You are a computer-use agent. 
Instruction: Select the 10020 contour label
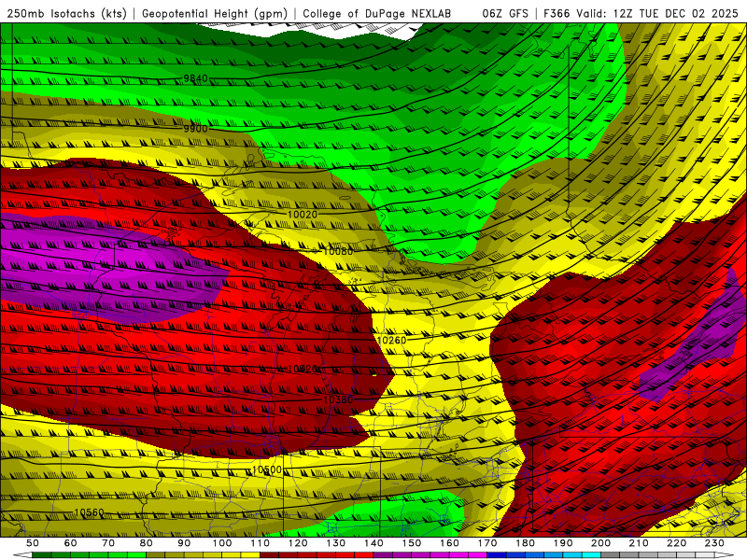(303, 215)
